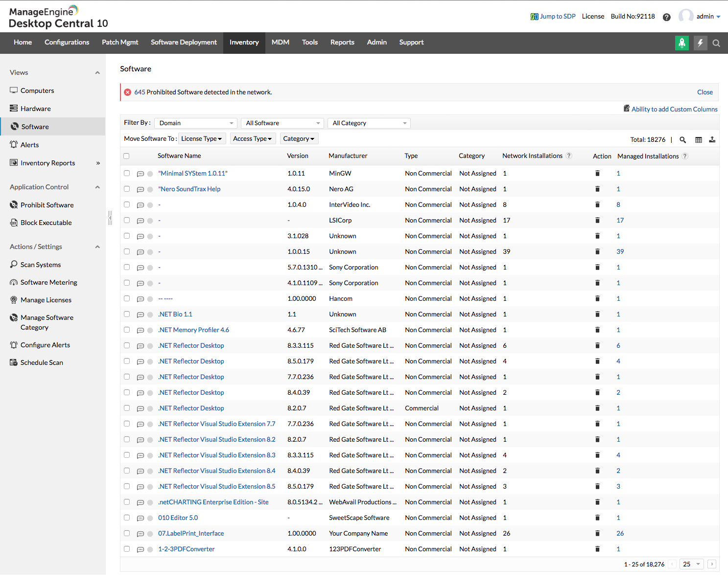Tick the select-all checkbox in table header

126,156
